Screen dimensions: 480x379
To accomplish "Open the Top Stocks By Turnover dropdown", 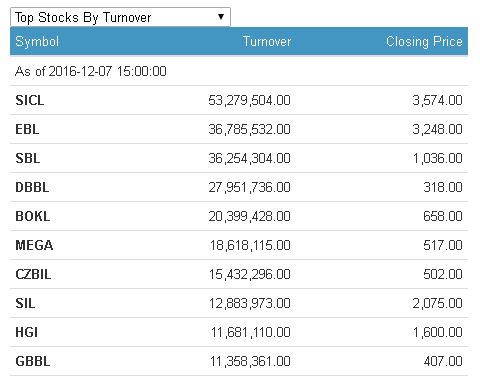I will pyautogui.click(x=120, y=17).
